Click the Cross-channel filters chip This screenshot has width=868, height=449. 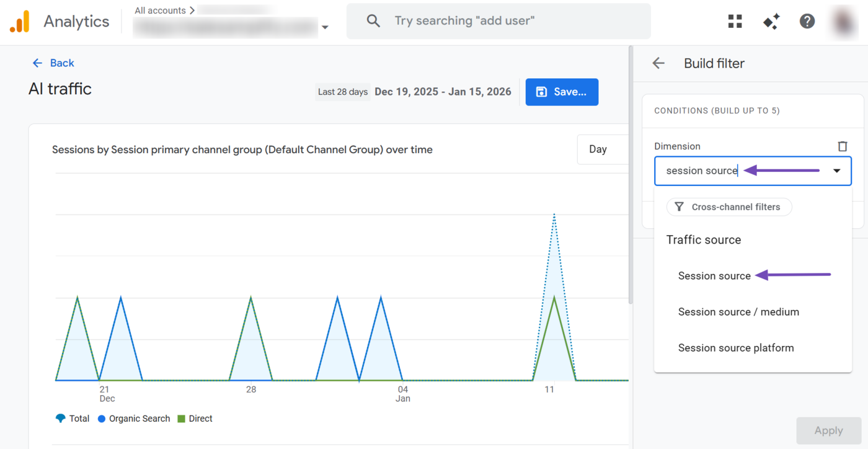(728, 207)
